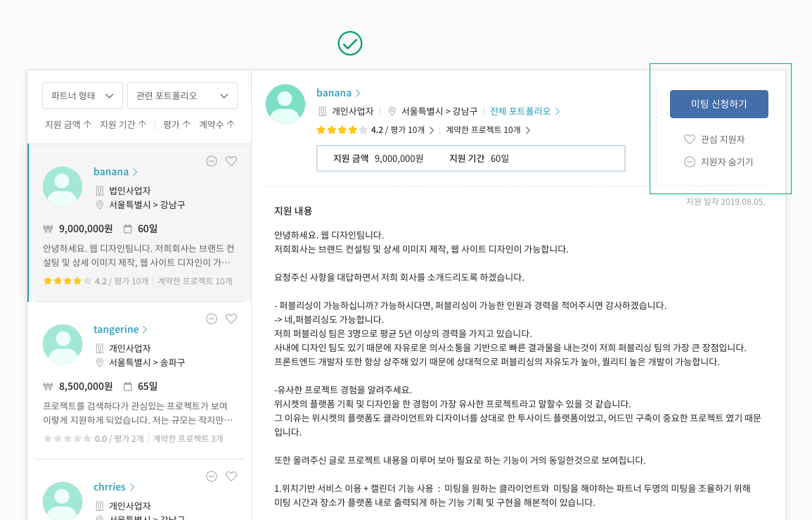Hide banana applicant via minus icon in list
This screenshot has height=520, width=812.
[212, 161]
